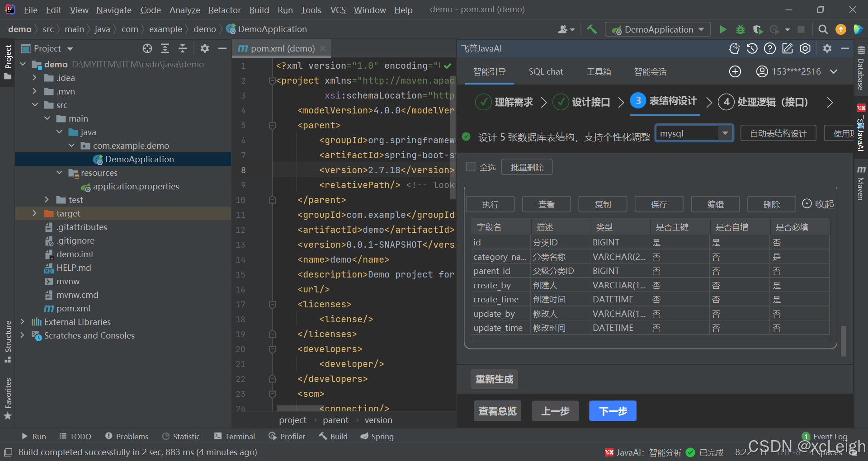The height and width of the screenshot is (461, 868).
Task: Switch to 工具箱 tab
Action: 599,71
